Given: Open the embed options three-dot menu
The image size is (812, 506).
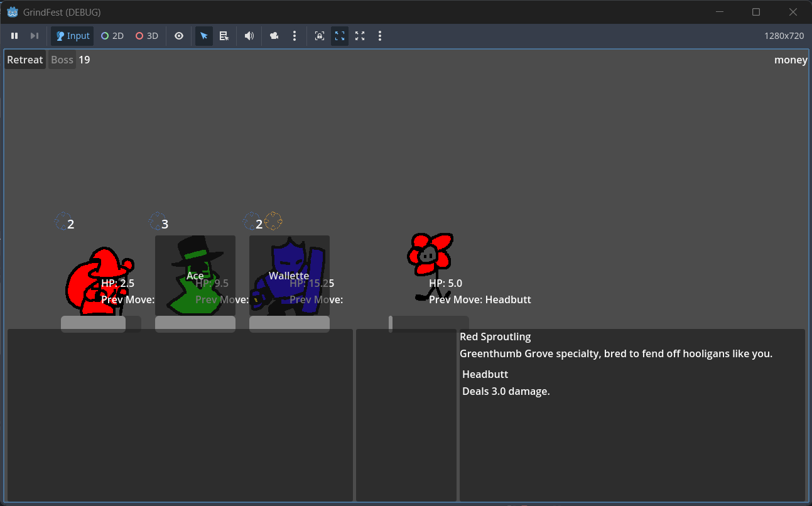Looking at the screenshot, I should [380, 36].
